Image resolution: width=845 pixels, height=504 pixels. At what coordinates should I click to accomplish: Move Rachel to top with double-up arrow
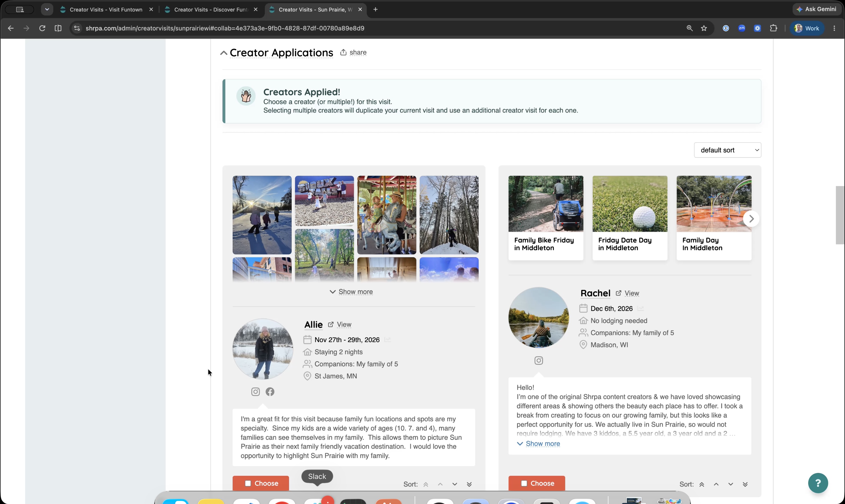point(702,484)
